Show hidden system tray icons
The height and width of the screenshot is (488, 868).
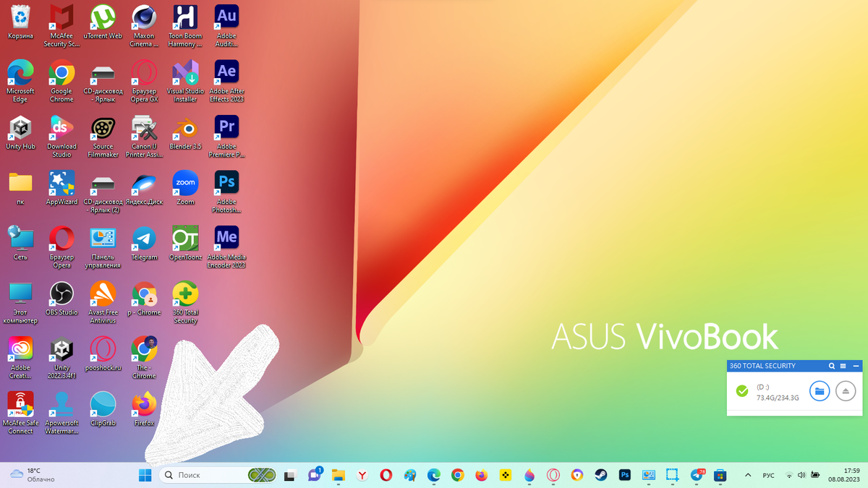tap(748, 475)
